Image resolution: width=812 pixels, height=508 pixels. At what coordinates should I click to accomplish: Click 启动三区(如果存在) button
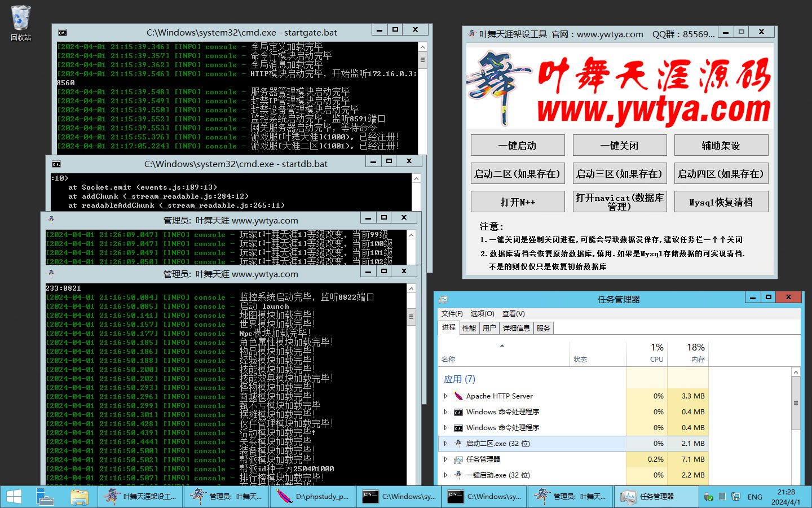tap(620, 173)
